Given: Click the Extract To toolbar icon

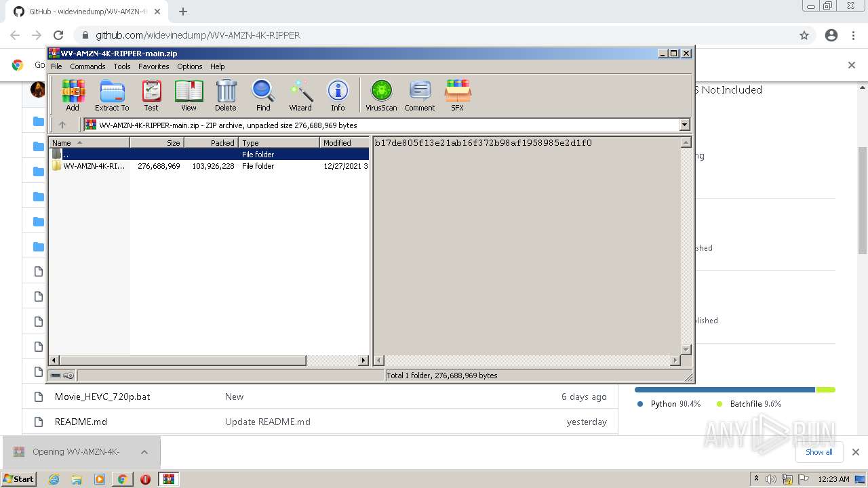Looking at the screenshot, I should coord(112,95).
